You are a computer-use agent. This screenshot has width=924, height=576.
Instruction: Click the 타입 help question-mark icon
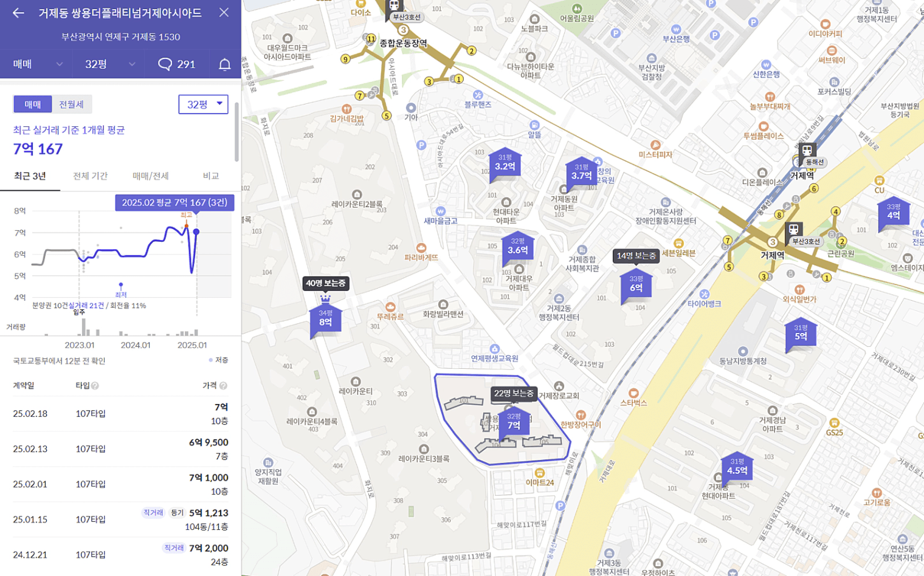coord(95,386)
